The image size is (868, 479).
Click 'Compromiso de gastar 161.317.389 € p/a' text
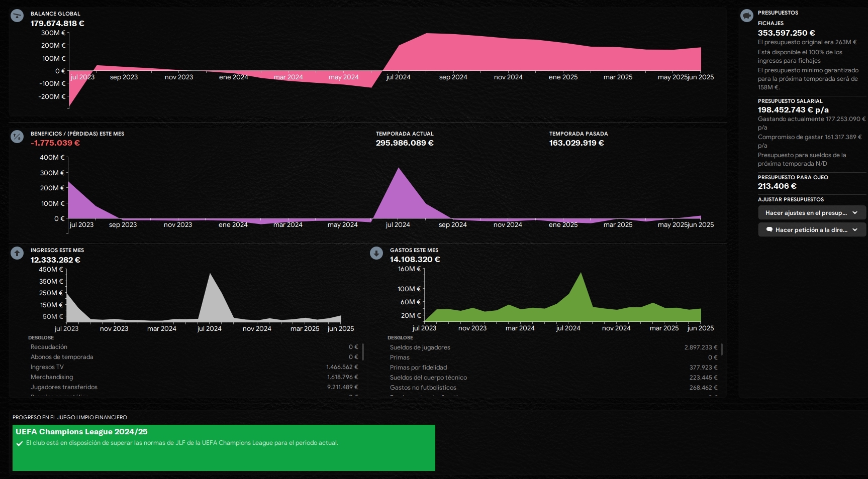tap(810, 141)
